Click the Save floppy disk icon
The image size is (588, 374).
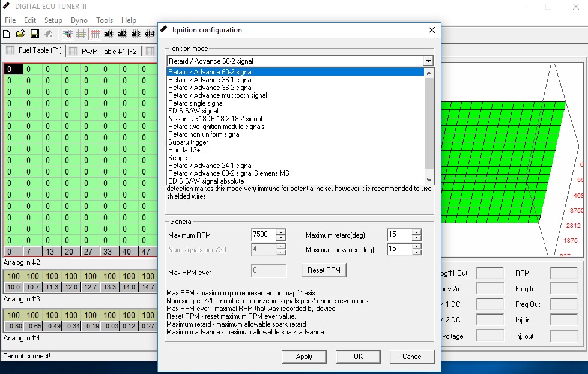tap(34, 34)
